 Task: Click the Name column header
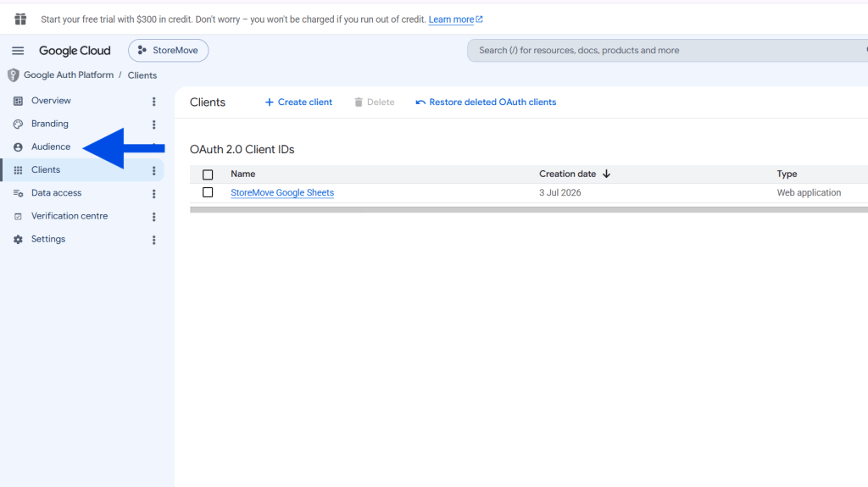[x=243, y=174]
